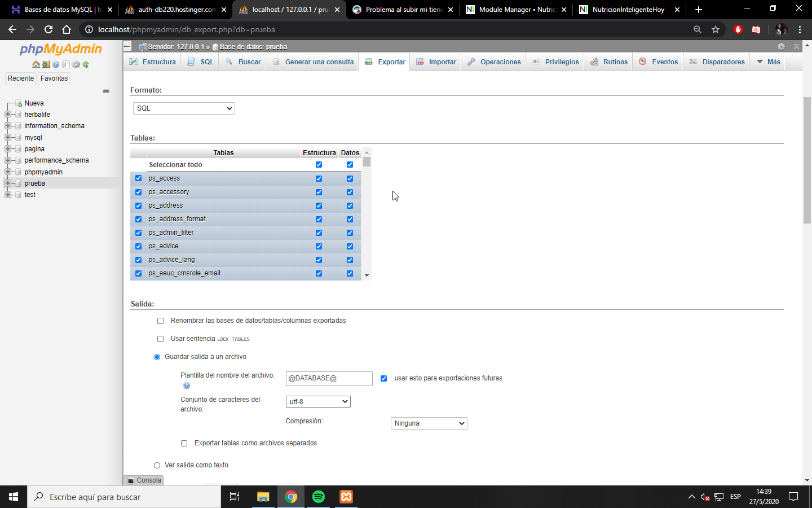The width and height of the screenshot is (812, 508).
Task: Expand the test database node
Action: click(8, 195)
